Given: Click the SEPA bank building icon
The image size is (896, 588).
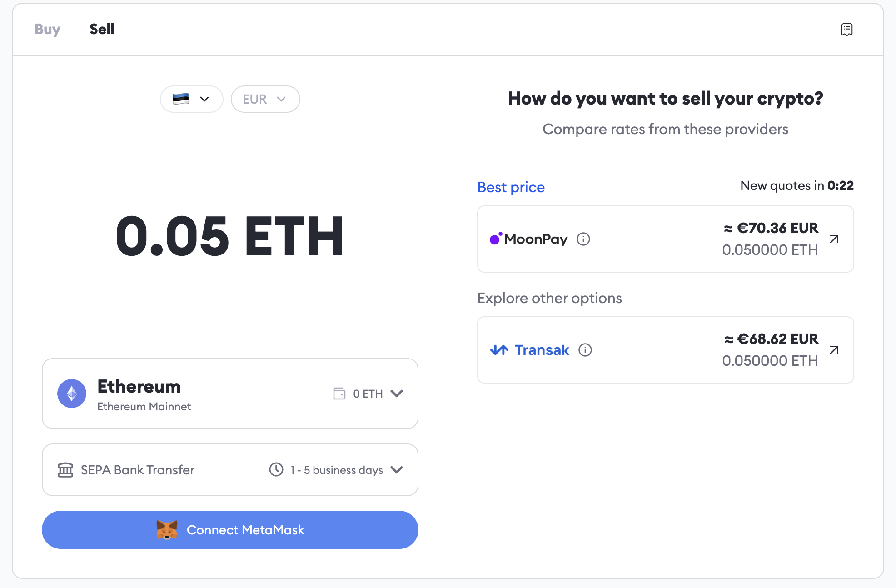Looking at the screenshot, I should click(65, 470).
